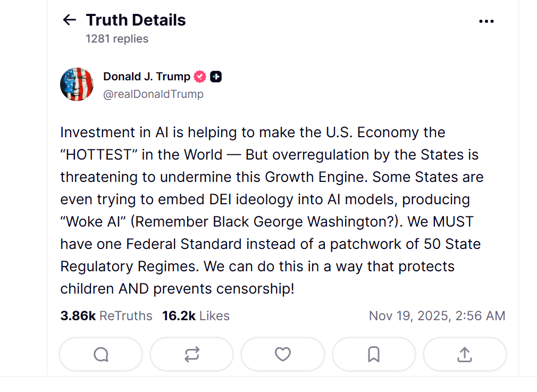The width and height of the screenshot is (537, 392).
Task: Share the post using the upload icon
Action: pos(465,354)
